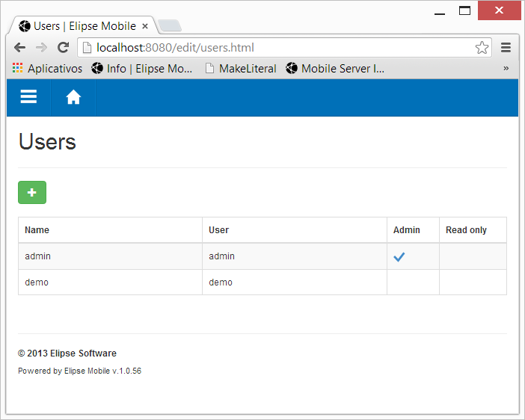Select the demo user cell
This screenshot has height=420, width=525.
(295, 282)
